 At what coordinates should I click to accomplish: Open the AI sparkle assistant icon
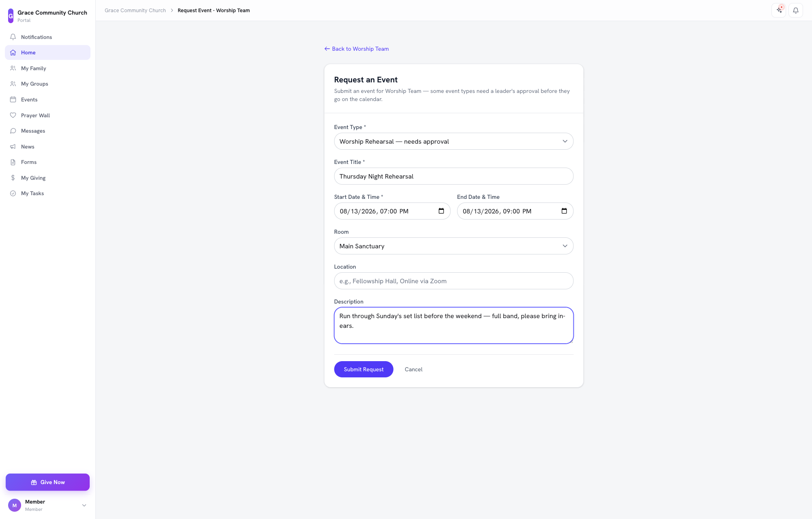[x=779, y=10]
